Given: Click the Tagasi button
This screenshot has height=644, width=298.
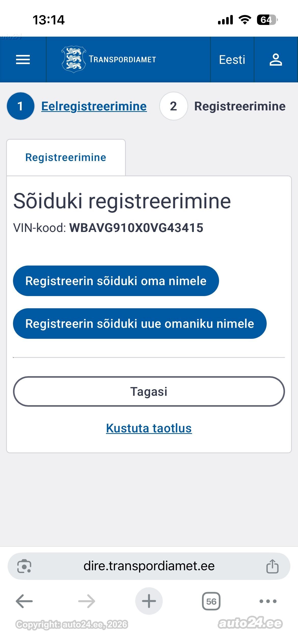Looking at the screenshot, I should [x=149, y=391].
